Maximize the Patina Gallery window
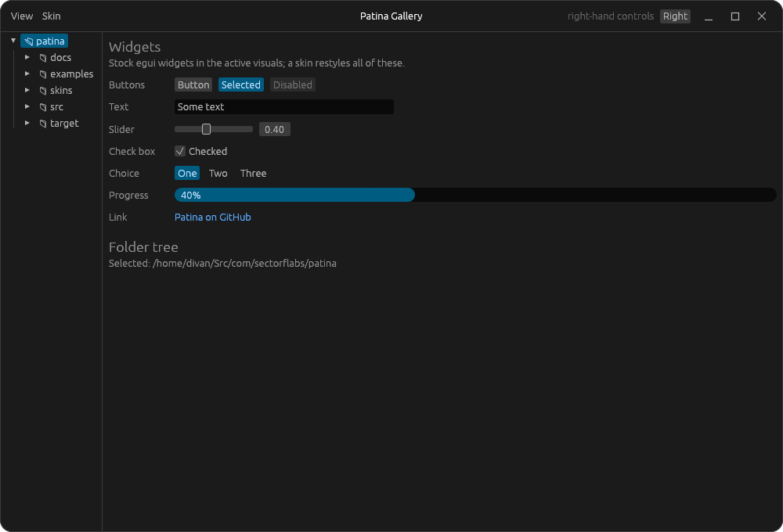The height and width of the screenshot is (532, 783). tap(735, 16)
